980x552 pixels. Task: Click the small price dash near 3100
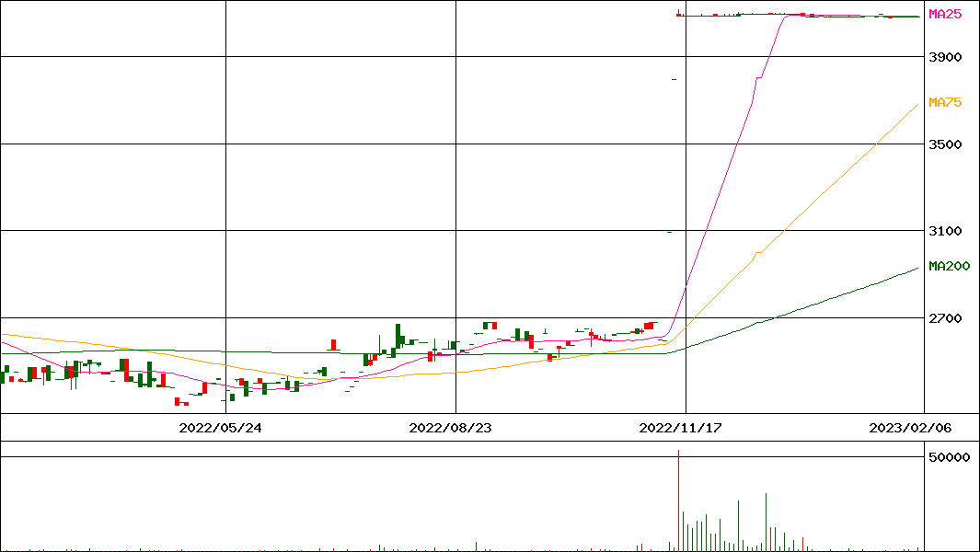[x=669, y=232]
